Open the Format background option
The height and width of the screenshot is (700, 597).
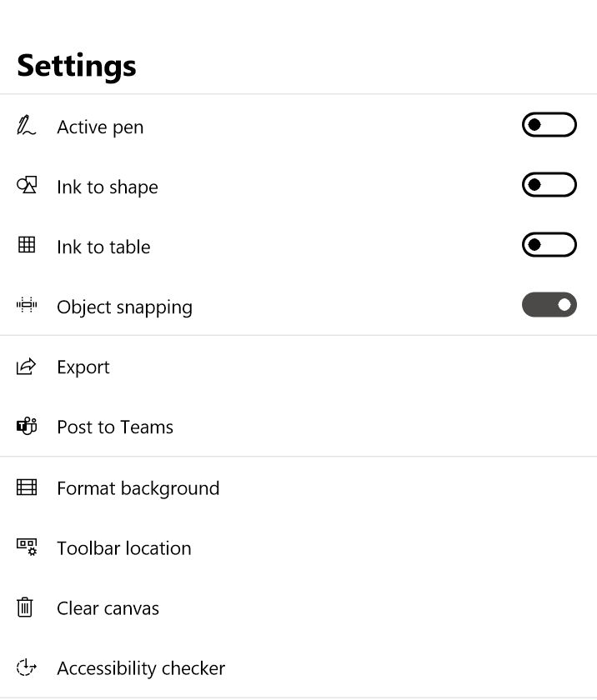point(138,487)
